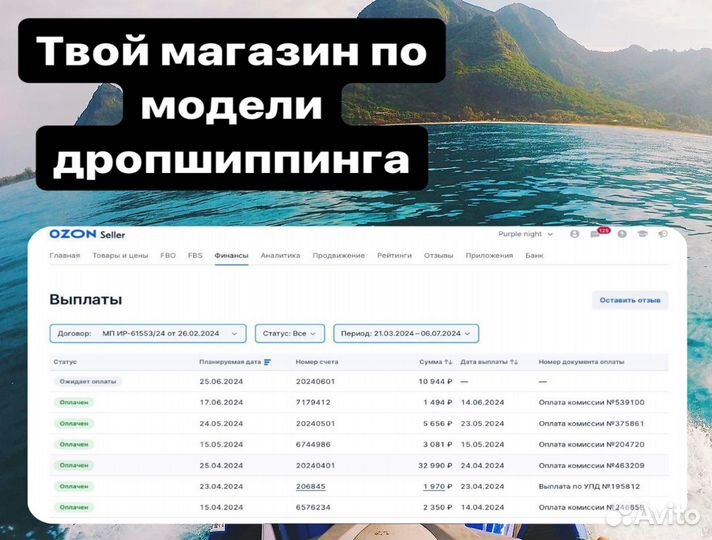The width and height of the screenshot is (712, 540).
Task: Click the 1 494 ₽ amount
Action: [438, 402]
